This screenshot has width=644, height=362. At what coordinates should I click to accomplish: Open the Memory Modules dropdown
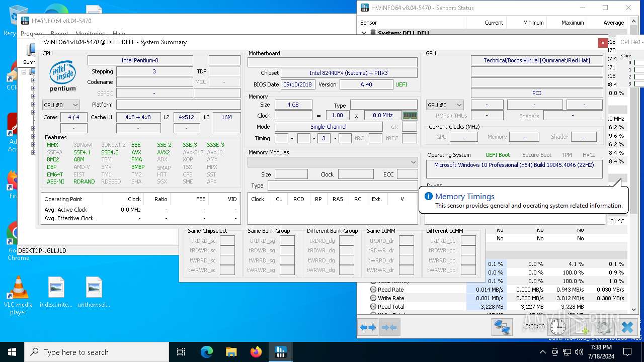point(333,162)
